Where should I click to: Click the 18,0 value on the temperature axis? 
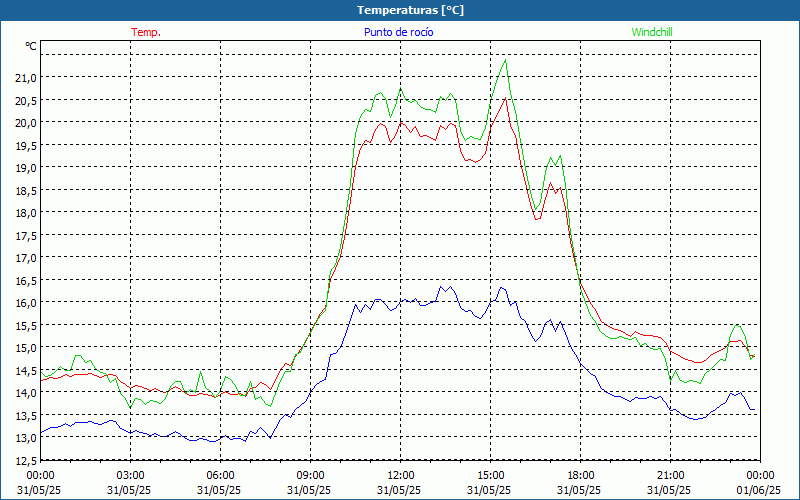pos(27,212)
